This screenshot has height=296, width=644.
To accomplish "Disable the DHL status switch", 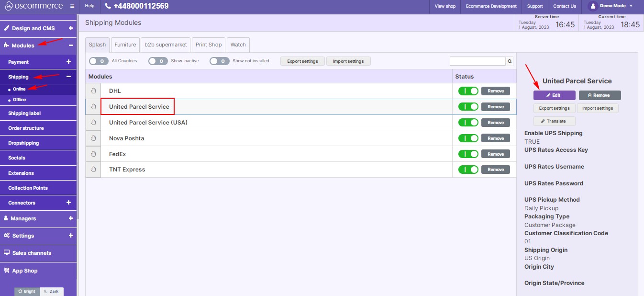I will coord(468,91).
